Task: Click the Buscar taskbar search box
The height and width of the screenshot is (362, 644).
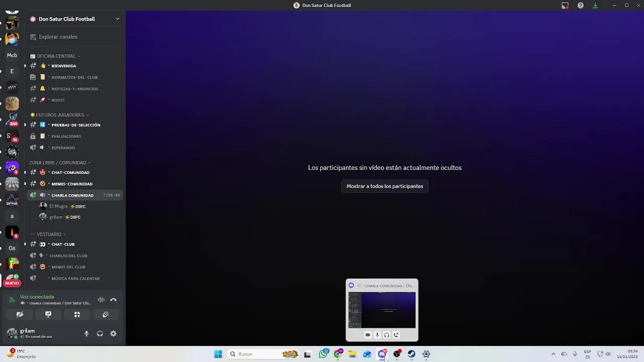Action: (x=264, y=354)
